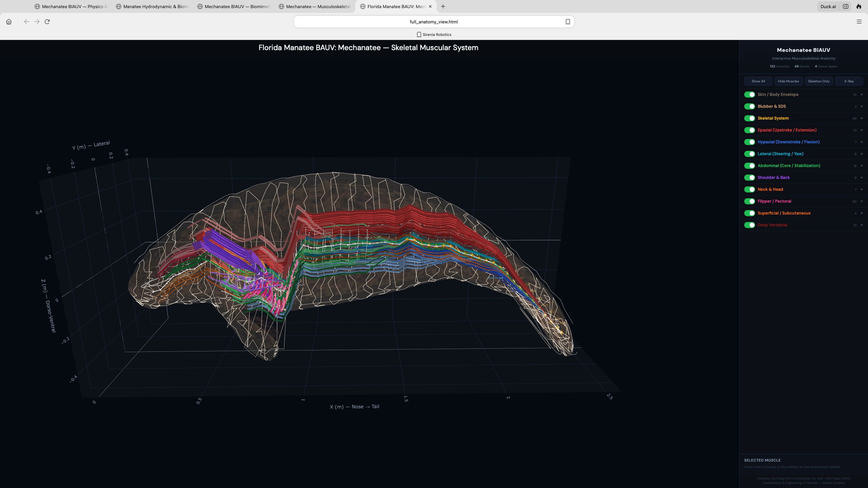Toggle Abdominal (Core / Stabilization) switch
The image size is (868, 488).
coord(749,166)
